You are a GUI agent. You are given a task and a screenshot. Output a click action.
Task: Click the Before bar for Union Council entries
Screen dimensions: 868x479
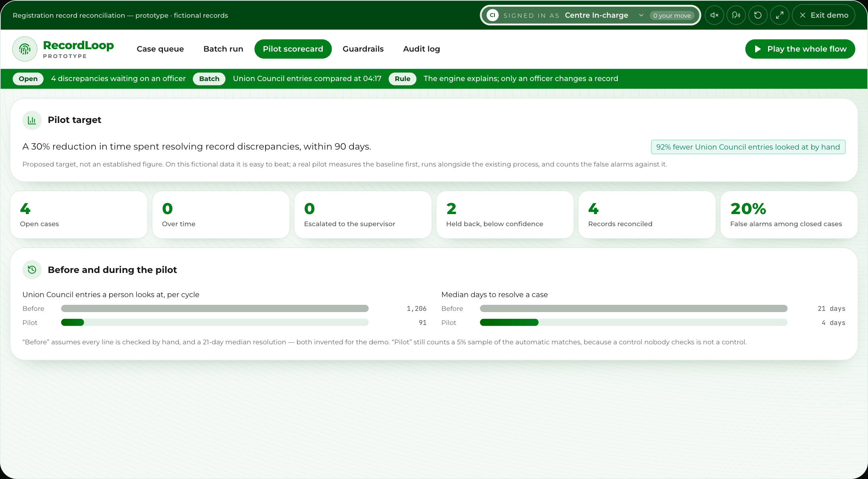tap(215, 308)
